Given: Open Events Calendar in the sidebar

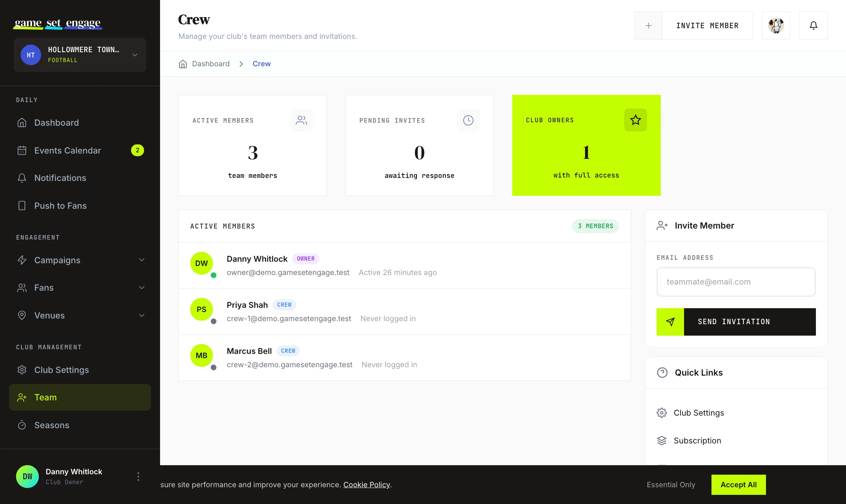Looking at the screenshot, I should click(80, 150).
